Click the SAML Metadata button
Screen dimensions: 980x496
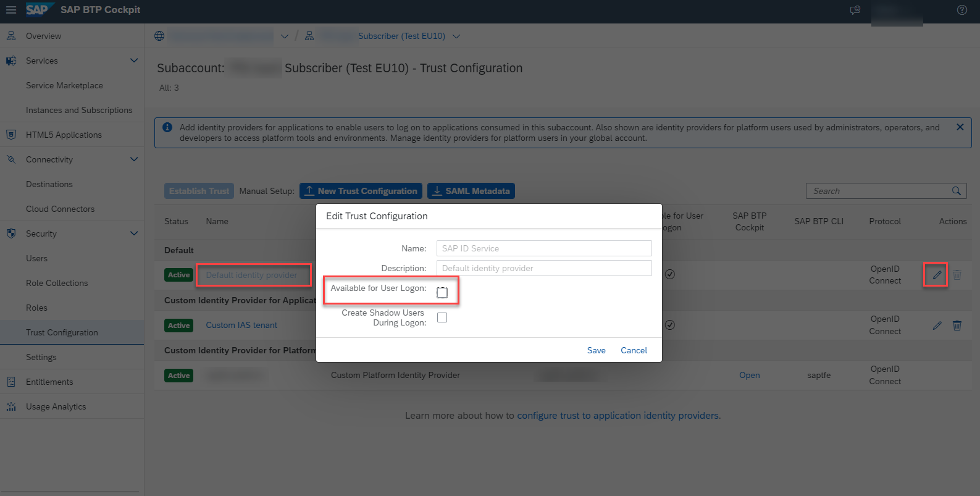pyautogui.click(x=471, y=191)
